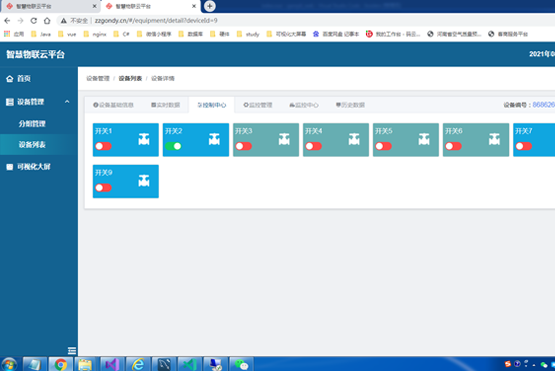
Task: Click the device number link 868626
Action: [544, 105]
